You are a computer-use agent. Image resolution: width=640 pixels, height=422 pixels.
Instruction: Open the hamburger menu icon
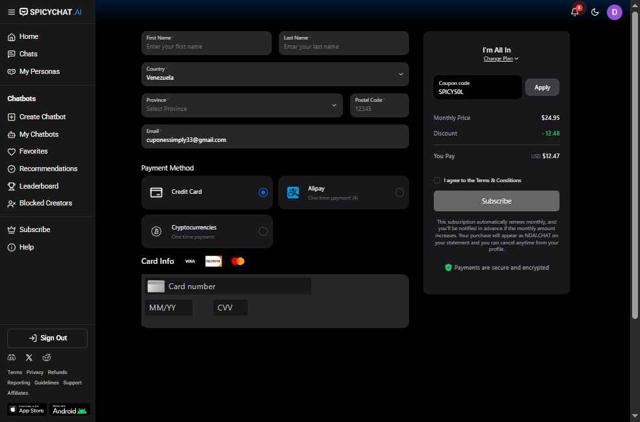[x=11, y=12]
